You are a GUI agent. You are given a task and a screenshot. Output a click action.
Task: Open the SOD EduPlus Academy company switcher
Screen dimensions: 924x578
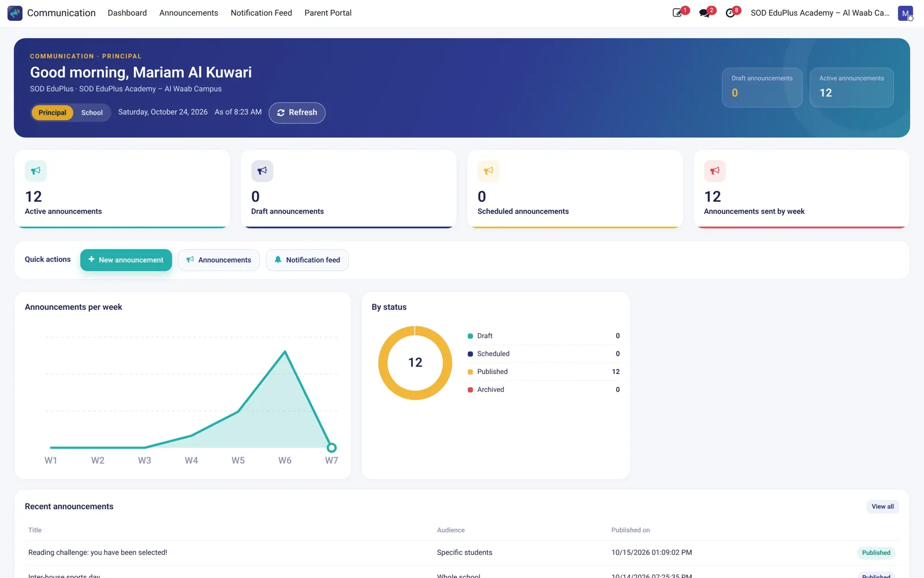tap(819, 13)
